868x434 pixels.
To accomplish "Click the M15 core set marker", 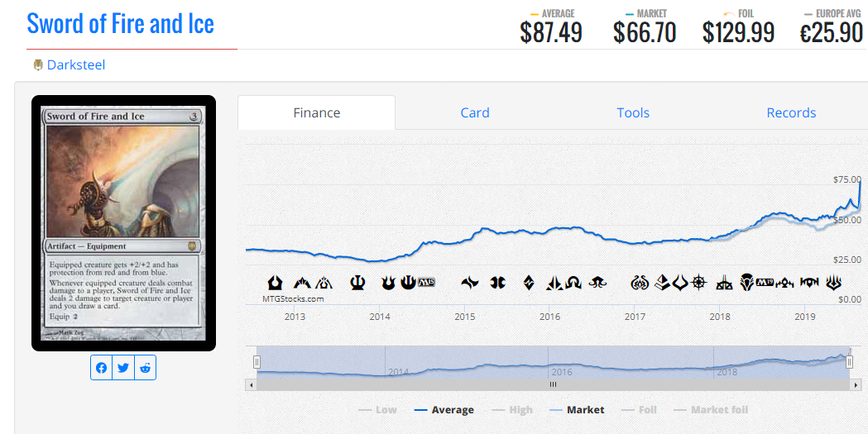I will [425, 283].
